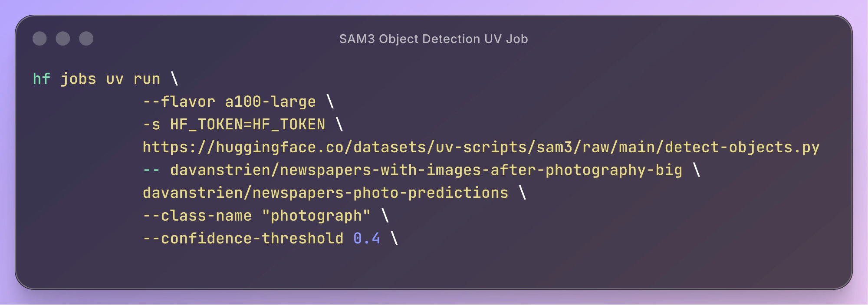Click the "SAM3 Object Detection UV Job" title
This screenshot has width=868, height=305.
pos(434,39)
